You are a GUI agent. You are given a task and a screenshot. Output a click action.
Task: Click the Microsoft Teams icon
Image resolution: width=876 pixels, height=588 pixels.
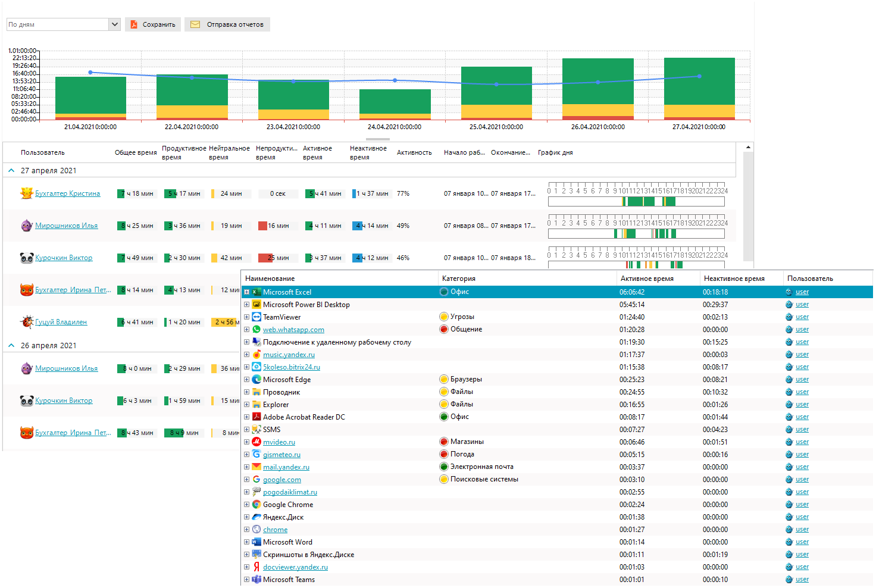tap(256, 580)
